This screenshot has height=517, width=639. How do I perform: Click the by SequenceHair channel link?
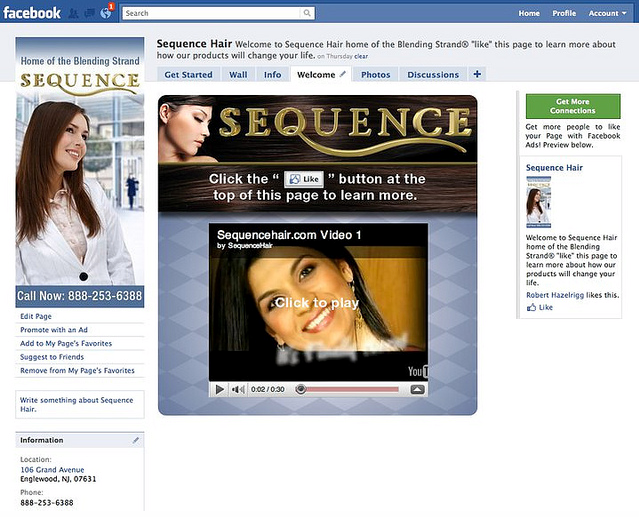pos(245,246)
